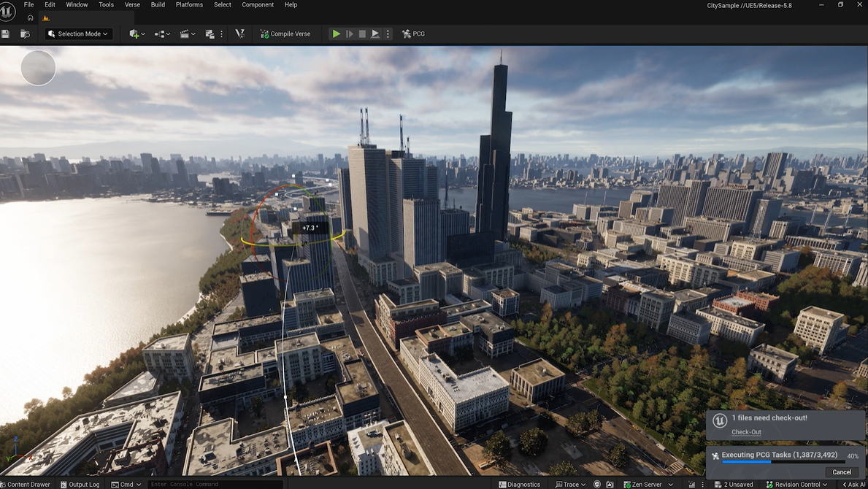Open the Select menu
This screenshot has width=868, height=489.
223,4
